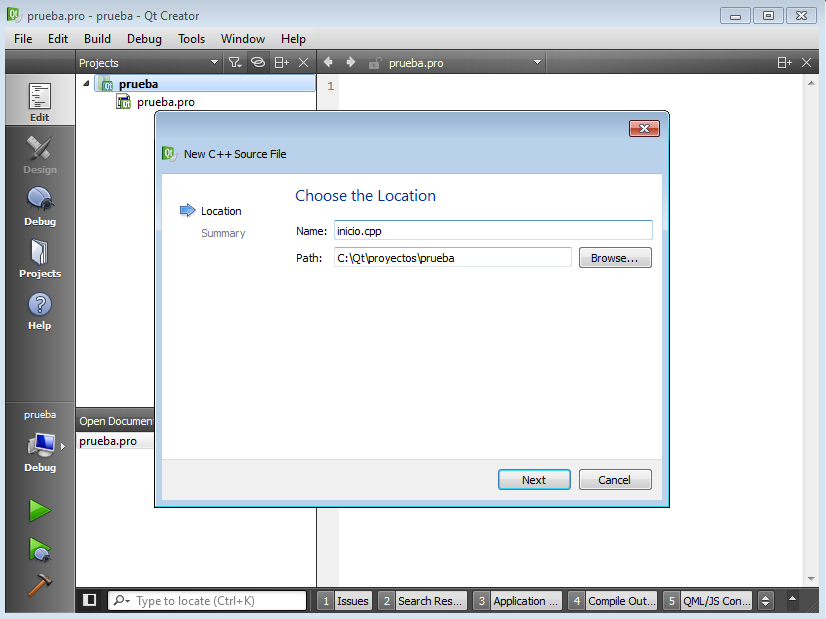Go forward in editor navigation history
The width and height of the screenshot is (826, 619).
pos(351,62)
